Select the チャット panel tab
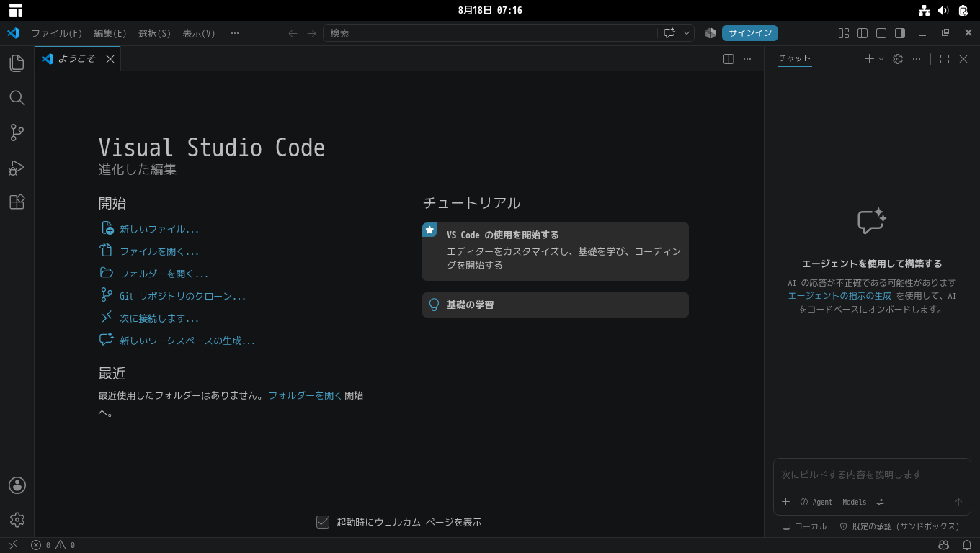 (795, 58)
